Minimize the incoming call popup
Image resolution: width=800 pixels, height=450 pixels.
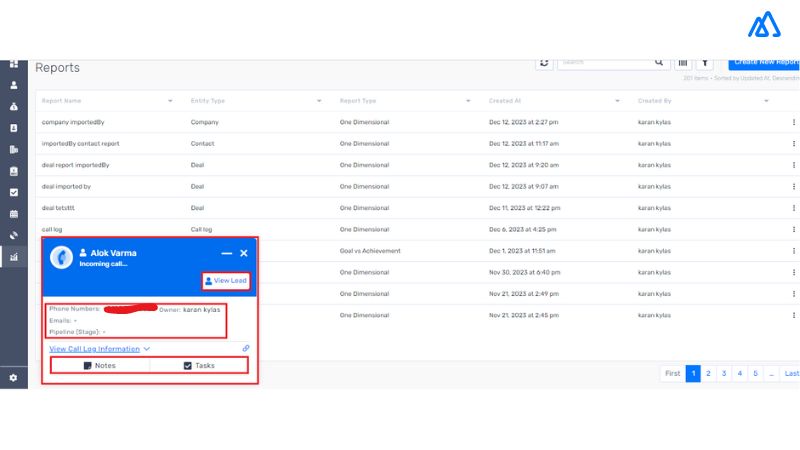227,254
